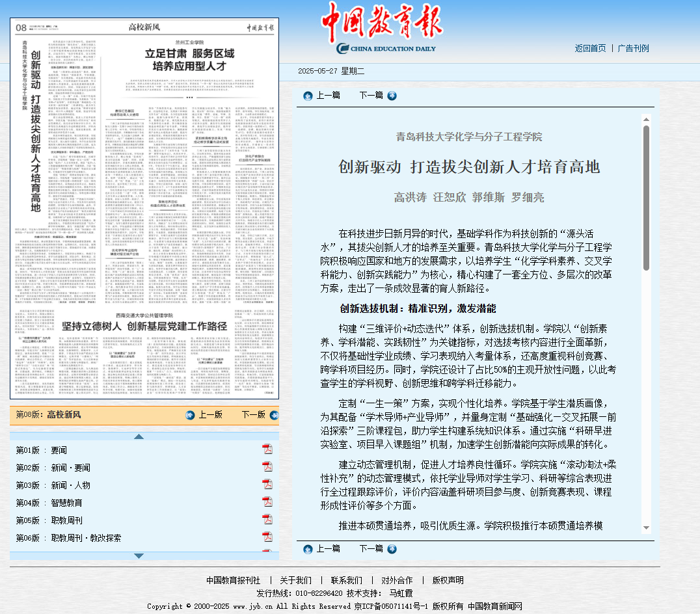Image resolution: width=700 pixels, height=614 pixels.
Task: Click the arrow icon beside 上一版
Action: [x=190, y=416]
